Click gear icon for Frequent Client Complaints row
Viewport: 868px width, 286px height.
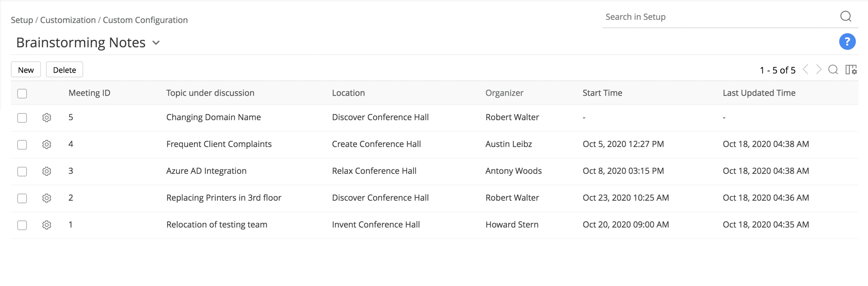tap(47, 144)
